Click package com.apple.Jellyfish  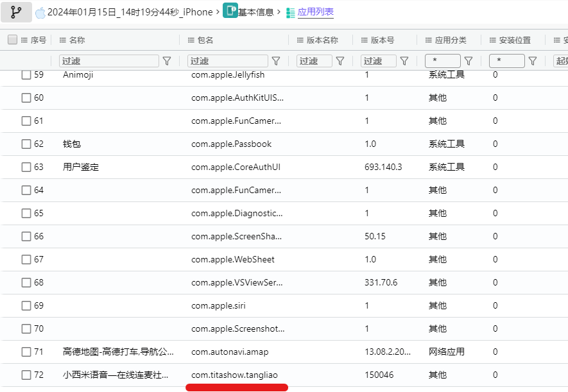228,75
